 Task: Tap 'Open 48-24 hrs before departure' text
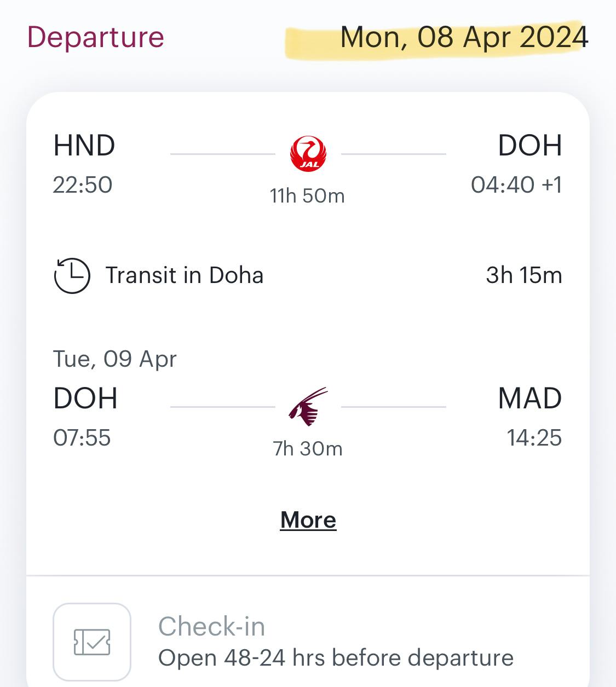pos(336,658)
